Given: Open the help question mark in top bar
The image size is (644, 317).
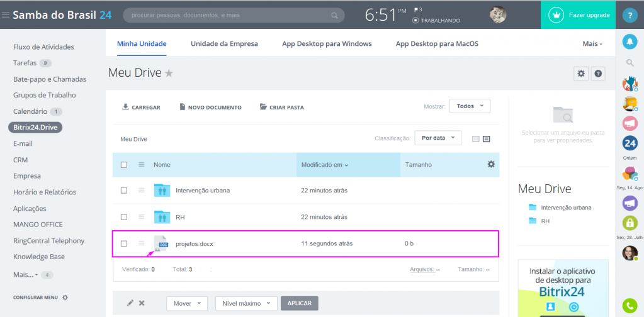Looking at the screenshot, I should tap(630, 15).
